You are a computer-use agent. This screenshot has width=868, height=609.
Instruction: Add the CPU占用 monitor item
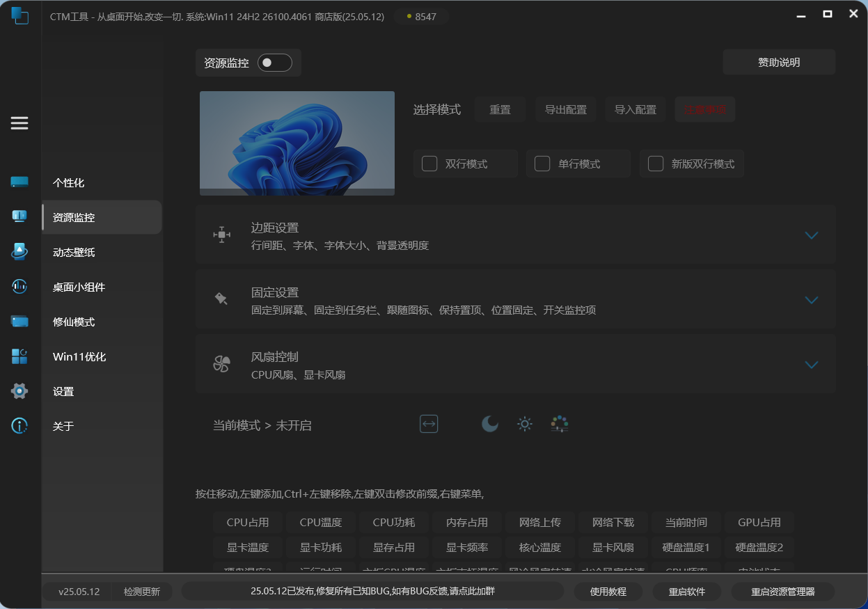point(248,522)
